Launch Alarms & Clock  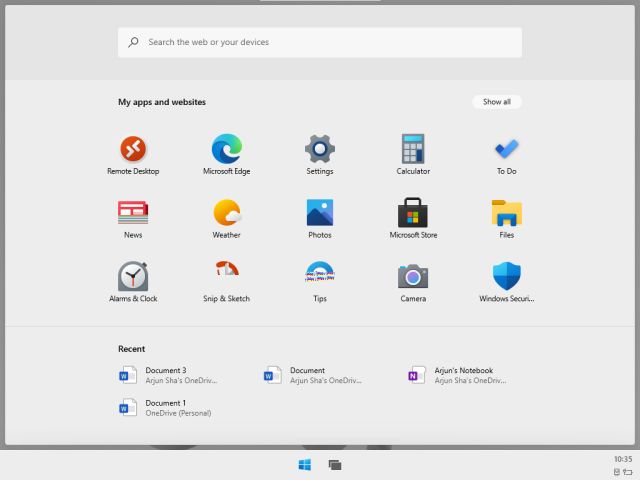pyautogui.click(x=133, y=282)
